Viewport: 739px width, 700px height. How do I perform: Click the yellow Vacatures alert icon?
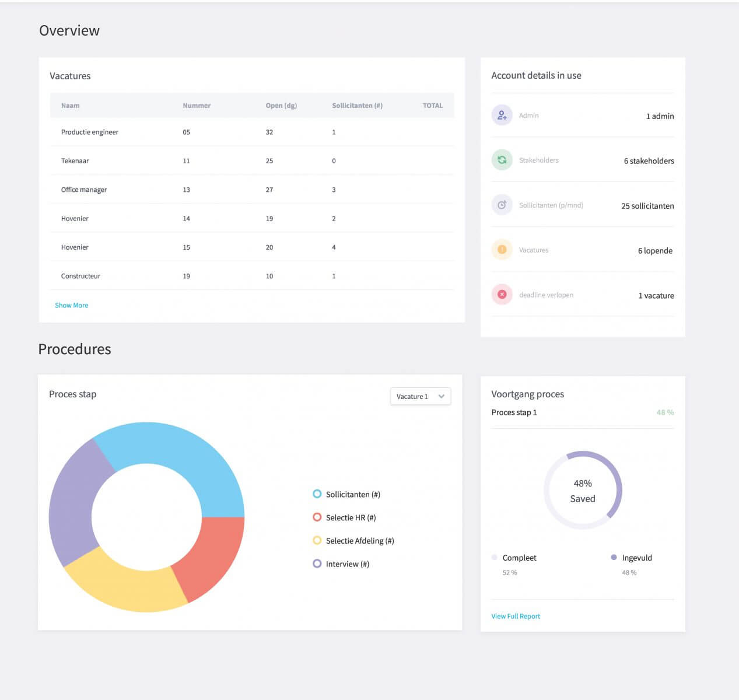(x=502, y=250)
